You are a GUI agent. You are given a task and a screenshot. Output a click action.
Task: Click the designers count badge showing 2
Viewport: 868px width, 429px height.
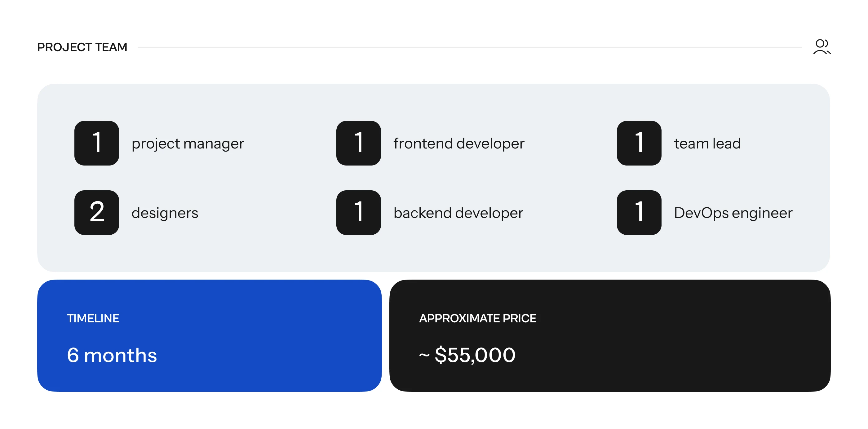click(97, 212)
